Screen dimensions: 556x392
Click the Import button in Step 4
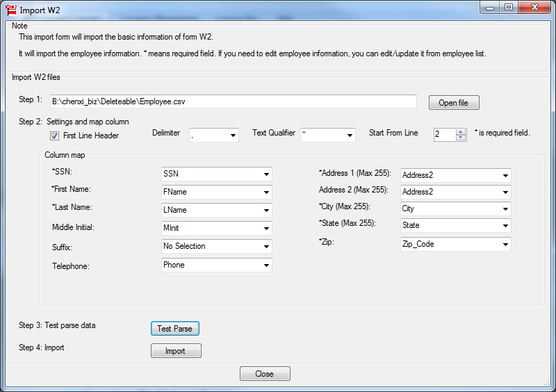point(176,351)
